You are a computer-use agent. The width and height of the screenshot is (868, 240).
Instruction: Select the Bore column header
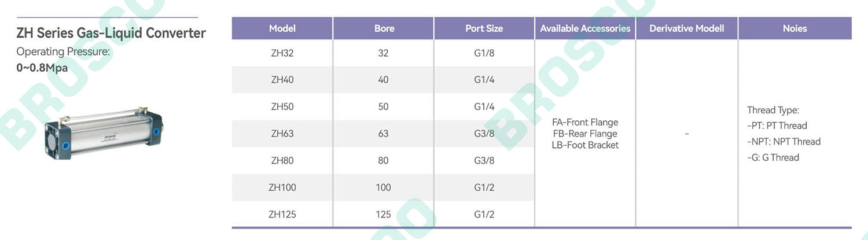384,28
